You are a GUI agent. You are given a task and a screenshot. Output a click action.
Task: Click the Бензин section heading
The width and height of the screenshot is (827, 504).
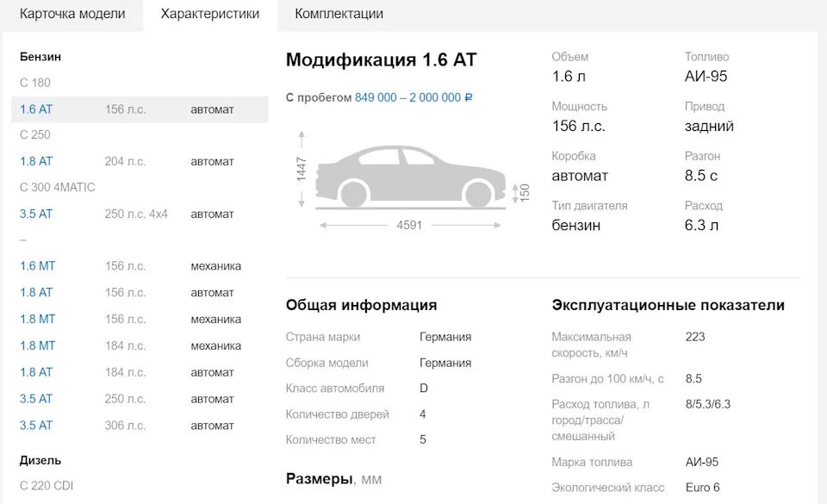[40, 57]
